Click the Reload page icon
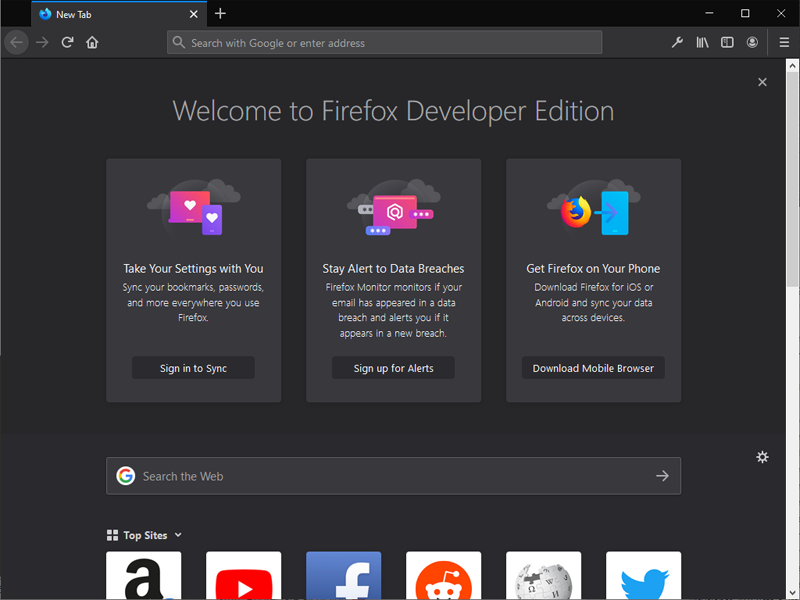 tap(67, 42)
